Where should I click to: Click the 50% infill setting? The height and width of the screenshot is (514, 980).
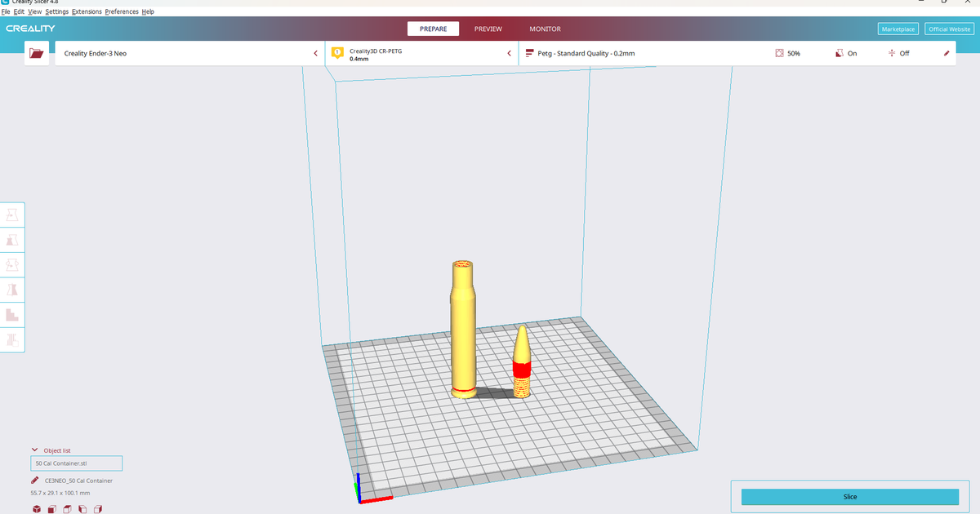(787, 53)
